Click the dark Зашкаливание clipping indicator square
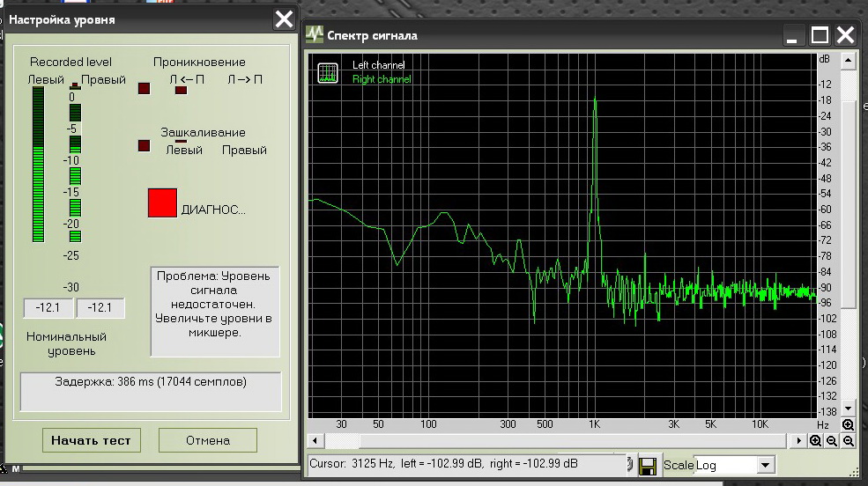 pyautogui.click(x=144, y=145)
